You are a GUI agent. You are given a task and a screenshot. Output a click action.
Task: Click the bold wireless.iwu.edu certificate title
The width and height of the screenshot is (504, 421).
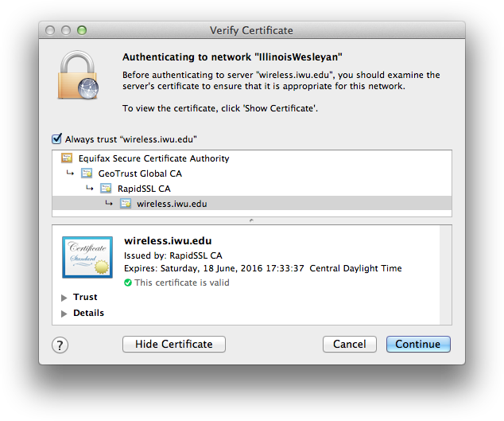click(168, 241)
